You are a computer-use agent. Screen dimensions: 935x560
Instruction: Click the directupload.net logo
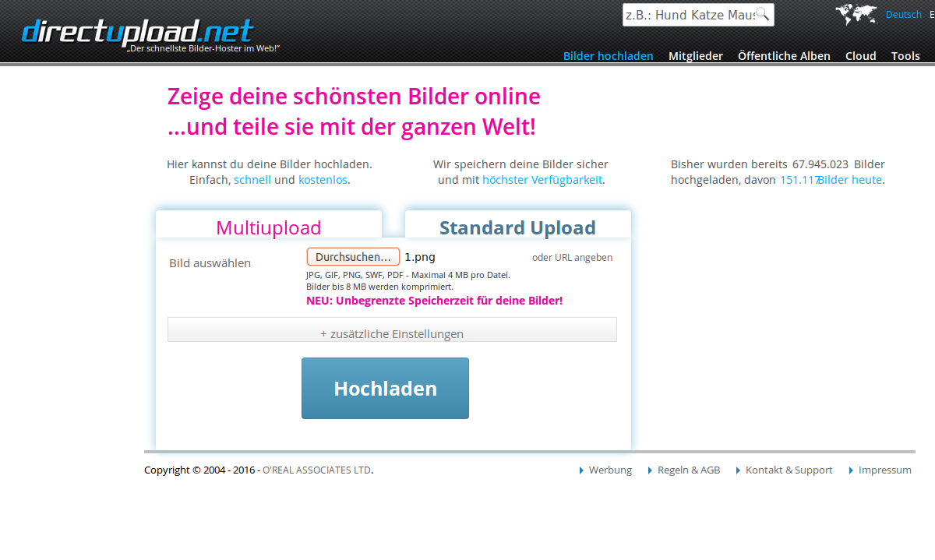[137, 31]
